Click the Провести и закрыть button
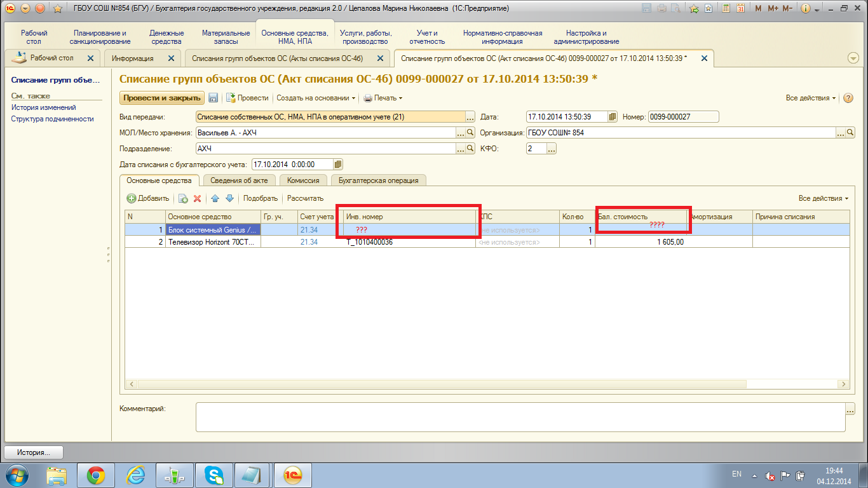Image resolution: width=868 pixels, height=488 pixels. pyautogui.click(x=162, y=98)
